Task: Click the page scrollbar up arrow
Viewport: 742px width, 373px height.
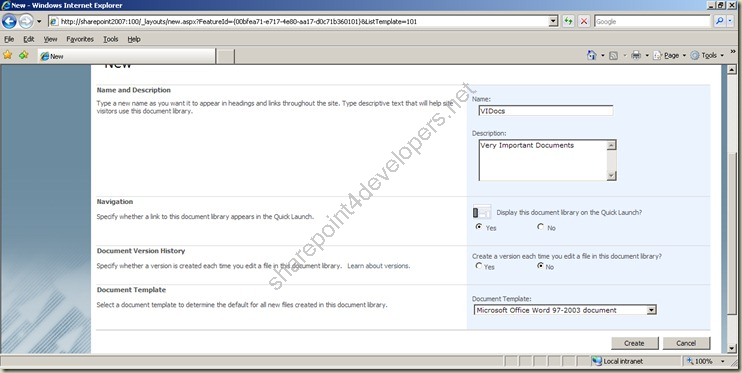Action: pyautogui.click(x=732, y=70)
